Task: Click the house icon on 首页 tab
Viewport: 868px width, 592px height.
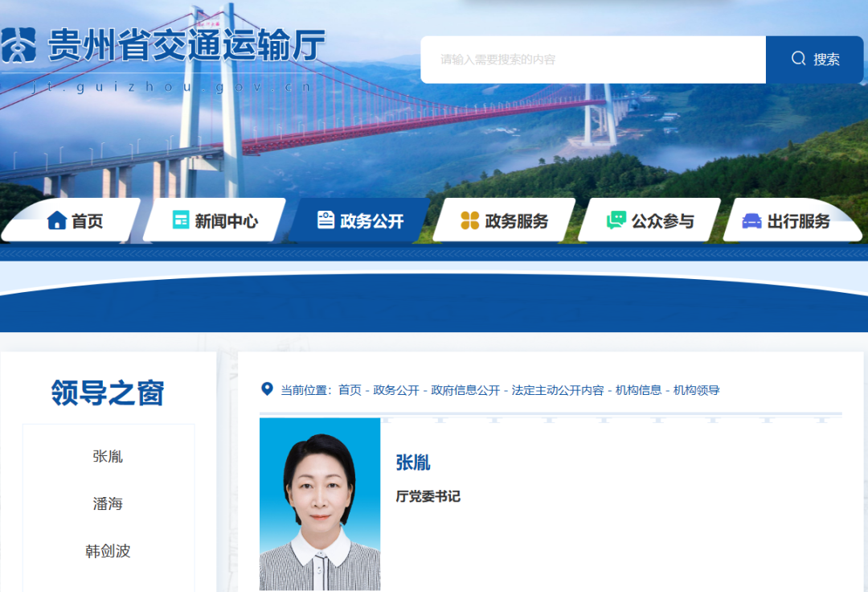Action: (56, 220)
